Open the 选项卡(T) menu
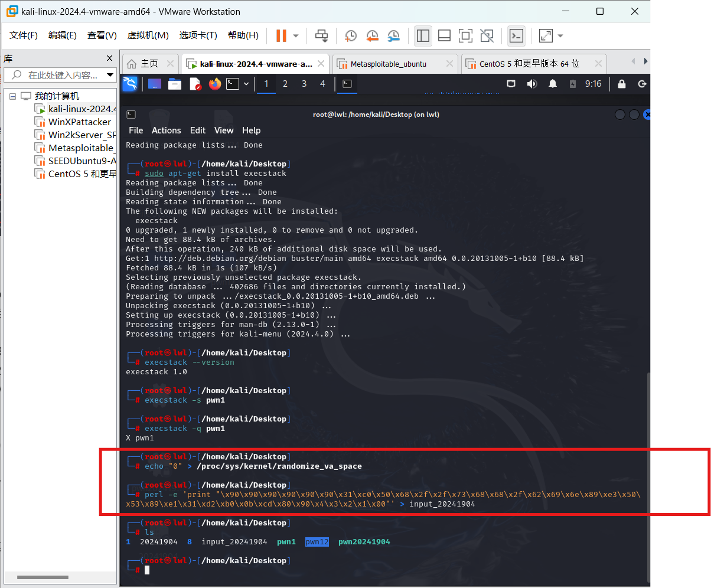Screen dimensions: 711x588 198,35
